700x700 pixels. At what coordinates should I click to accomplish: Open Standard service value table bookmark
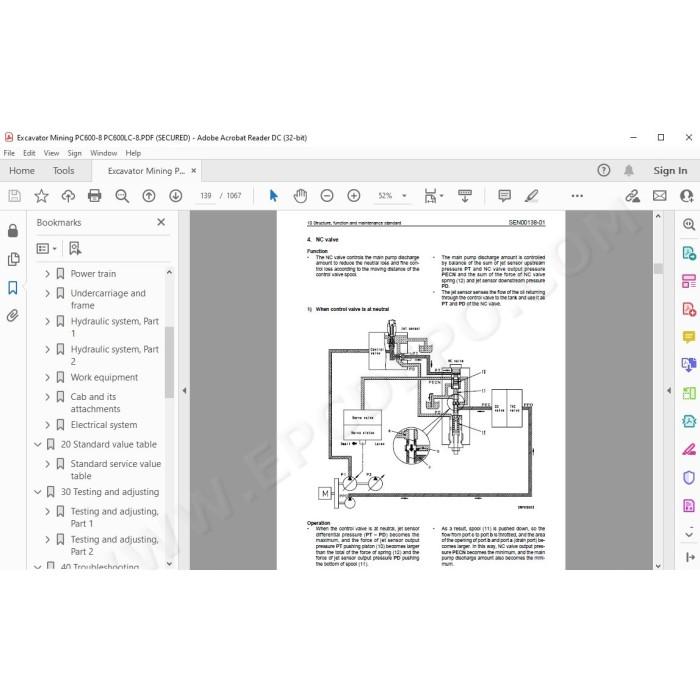point(116,470)
